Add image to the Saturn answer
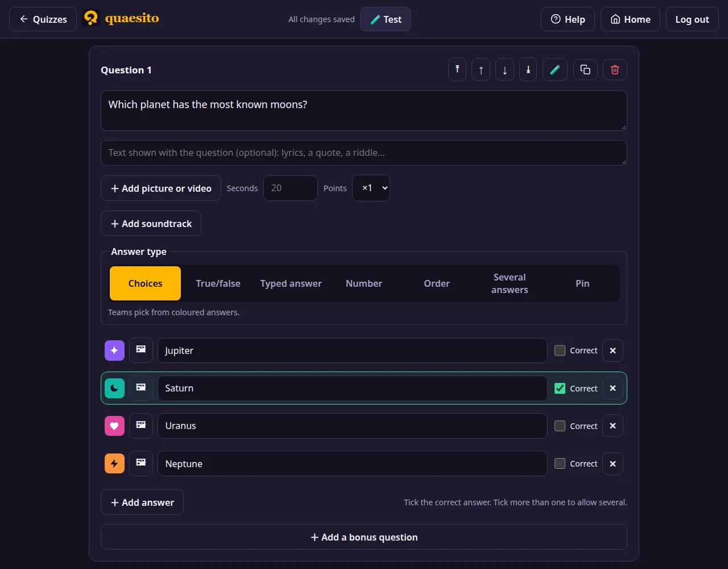Viewport: 728px width, 569px height. tap(141, 388)
